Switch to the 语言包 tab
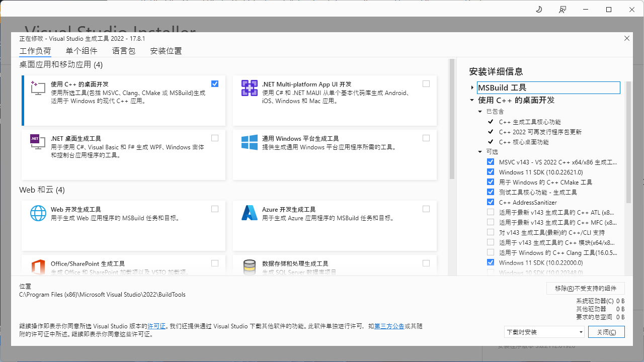Screen dimensions: 644x362 point(124,51)
